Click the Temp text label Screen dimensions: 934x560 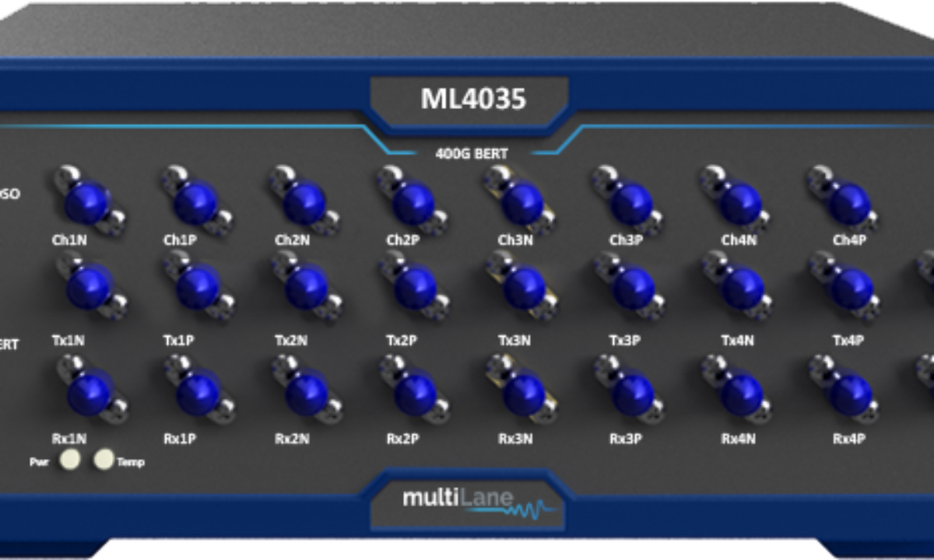131,462
